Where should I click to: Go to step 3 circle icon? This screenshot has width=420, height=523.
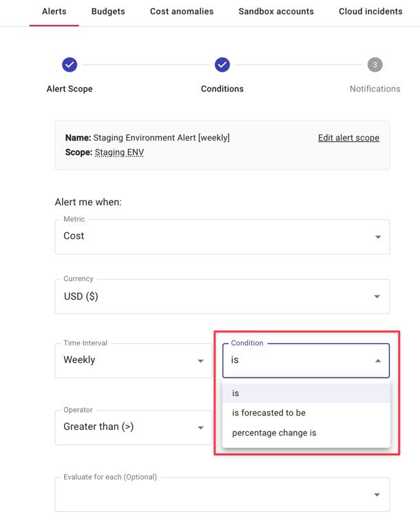[375, 65]
